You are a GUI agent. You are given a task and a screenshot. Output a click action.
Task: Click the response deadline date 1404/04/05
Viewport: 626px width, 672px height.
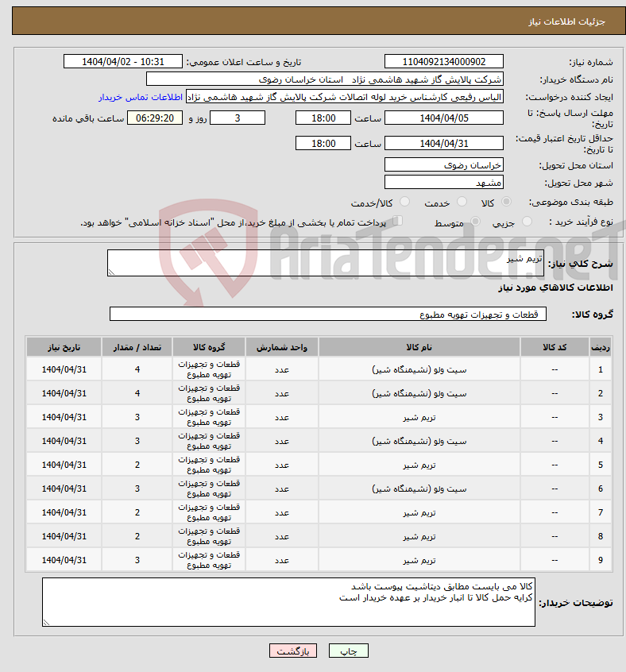click(444, 118)
